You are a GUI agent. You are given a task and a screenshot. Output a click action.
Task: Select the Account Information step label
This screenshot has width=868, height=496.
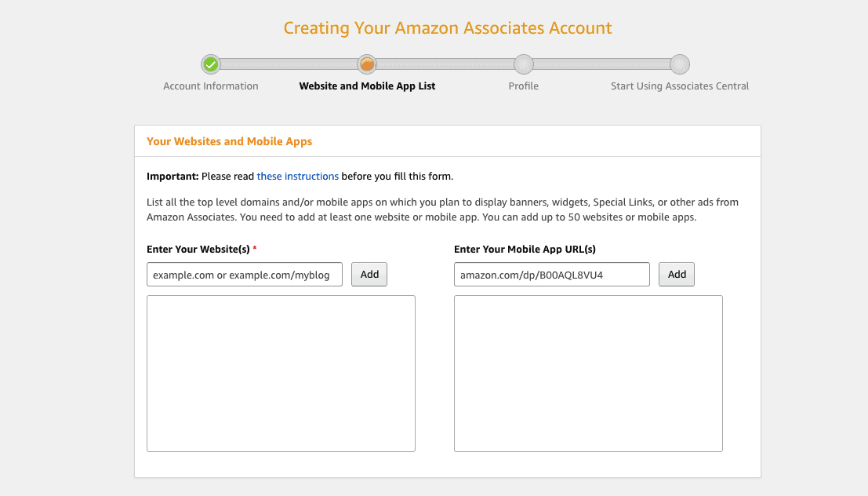210,86
